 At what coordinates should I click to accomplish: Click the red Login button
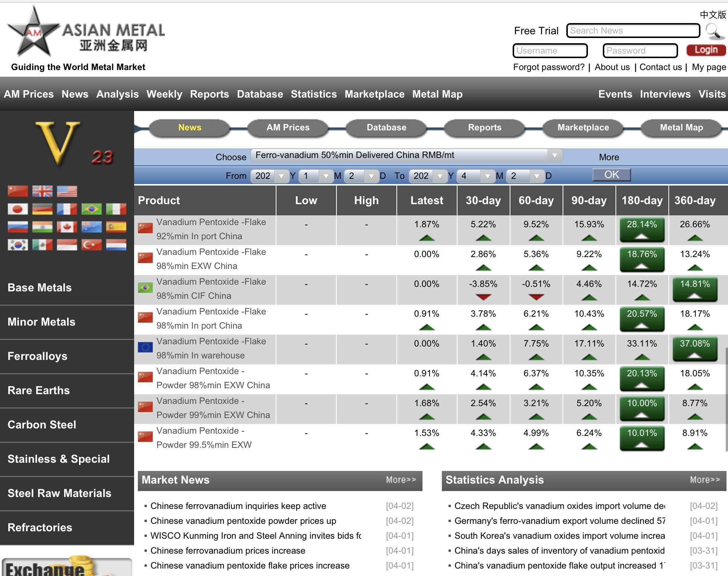(706, 50)
